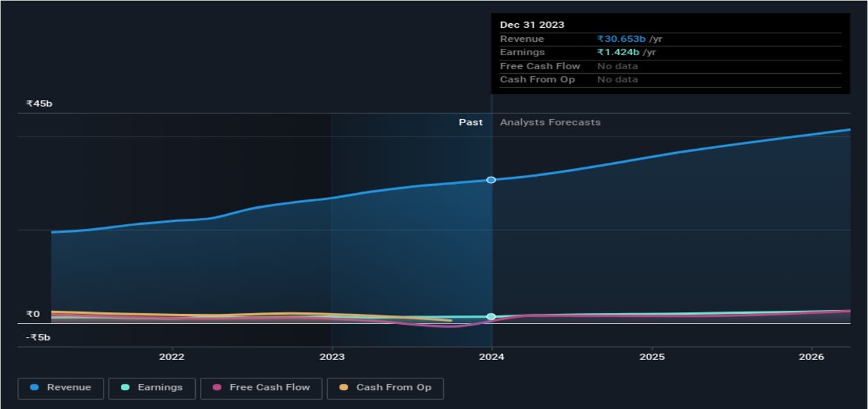Screen dimensions: 868x409
Task: Click the 2022 x-axis label
Action: click(x=171, y=357)
